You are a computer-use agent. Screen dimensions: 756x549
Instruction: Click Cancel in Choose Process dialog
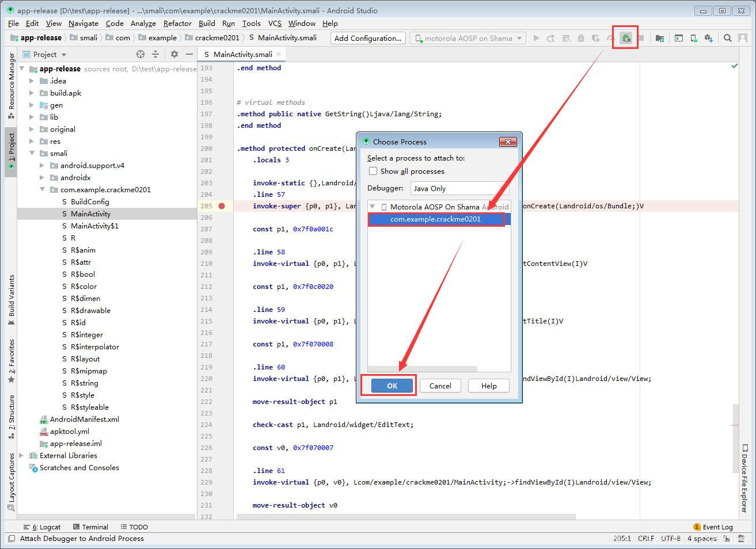(x=440, y=386)
